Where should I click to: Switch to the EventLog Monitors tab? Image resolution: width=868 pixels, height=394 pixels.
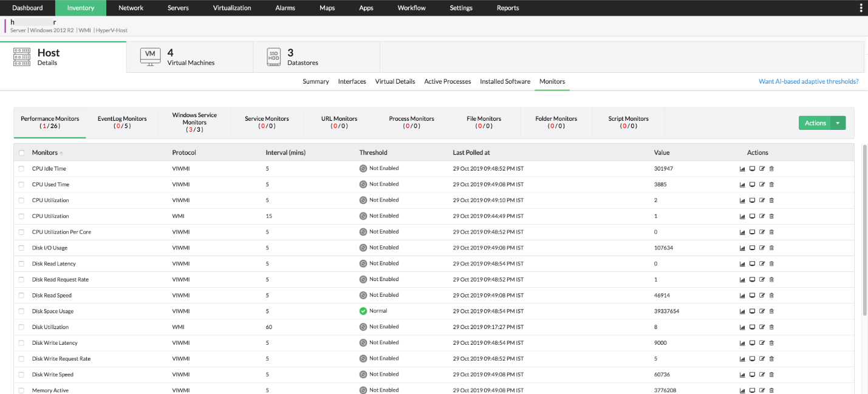[x=122, y=122]
